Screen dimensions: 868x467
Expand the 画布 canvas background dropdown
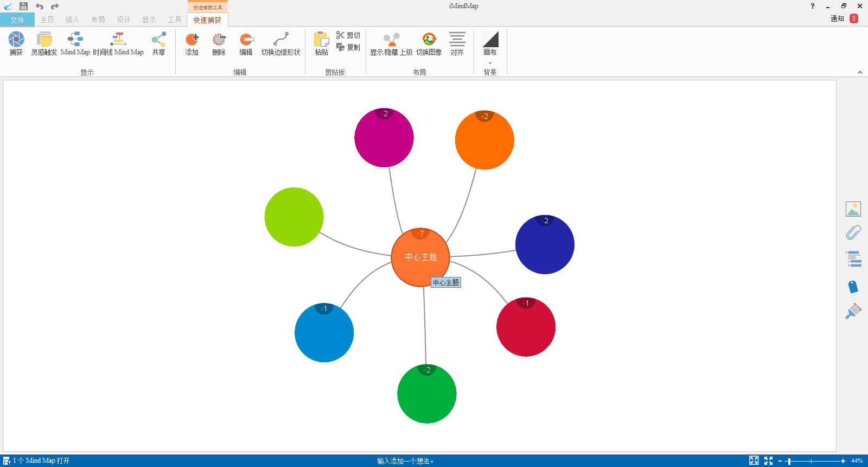(x=490, y=63)
